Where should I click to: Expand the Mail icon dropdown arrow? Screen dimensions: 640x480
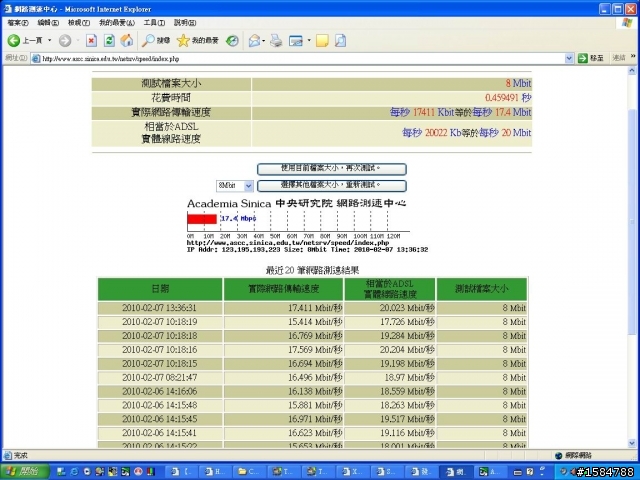click(264, 40)
